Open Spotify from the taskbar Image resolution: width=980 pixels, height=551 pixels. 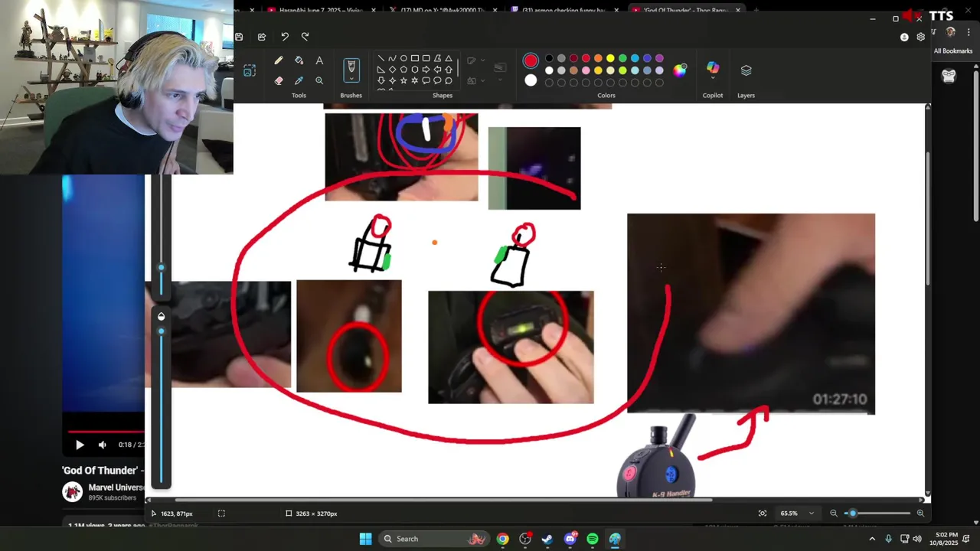[593, 539]
